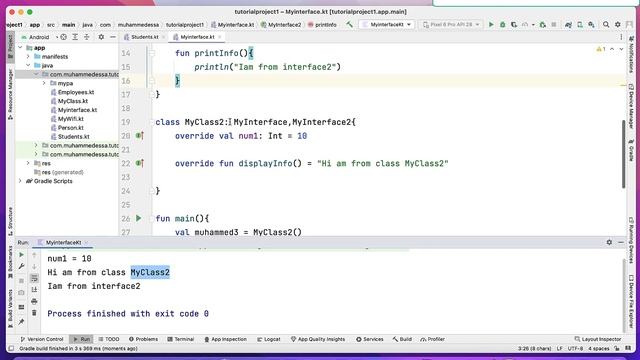This screenshot has width=640, height=360.
Task: Expand the res folder
Action: [28, 163]
